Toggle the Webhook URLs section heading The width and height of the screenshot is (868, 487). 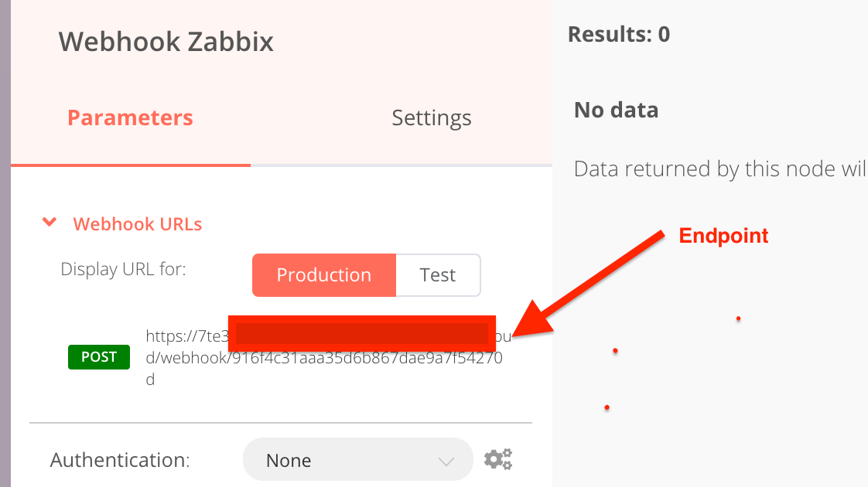coord(137,224)
